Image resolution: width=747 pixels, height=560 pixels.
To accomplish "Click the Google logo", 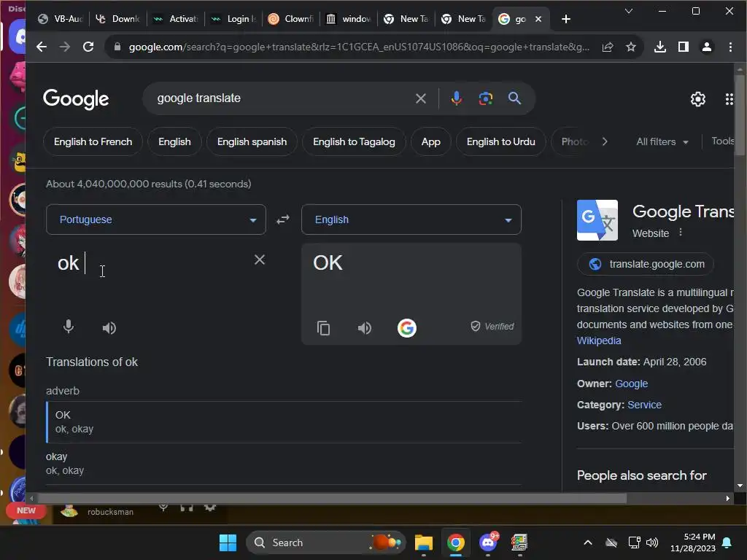I will click(x=76, y=99).
